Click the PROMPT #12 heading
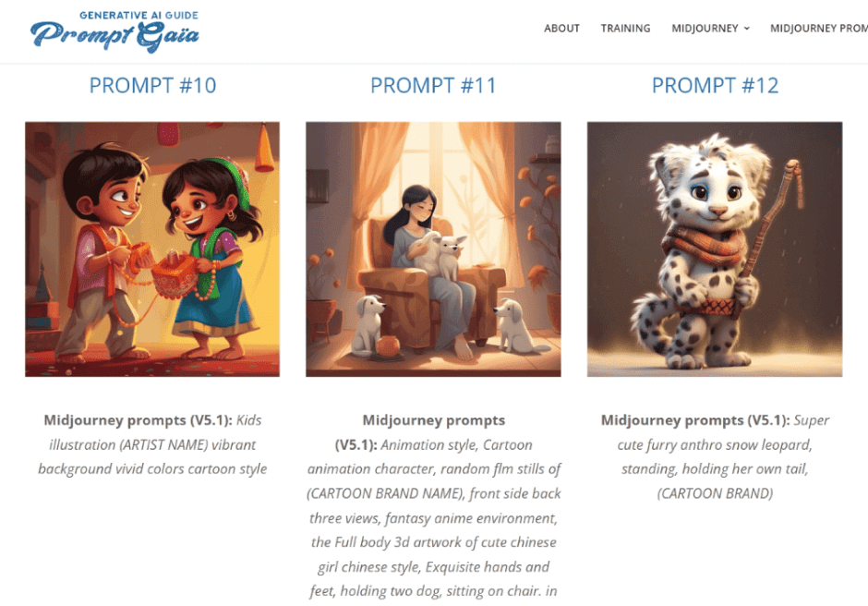This screenshot has height=606, width=868. [x=715, y=85]
